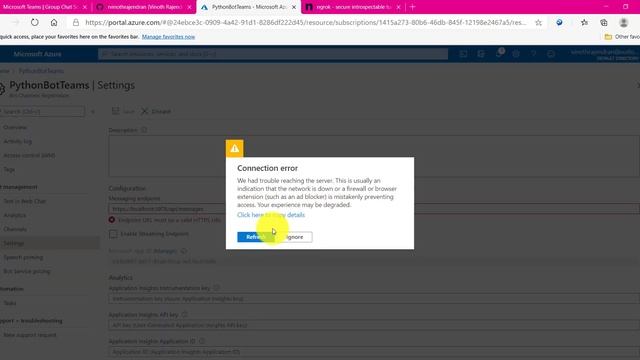Open Access control (IAM) in sidebar

click(29, 156)
